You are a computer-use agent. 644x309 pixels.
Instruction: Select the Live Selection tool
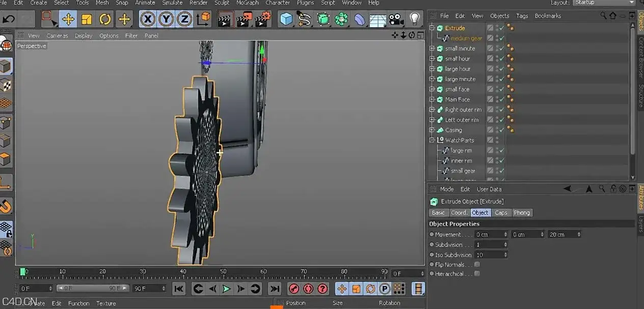[x=49, y=19]
